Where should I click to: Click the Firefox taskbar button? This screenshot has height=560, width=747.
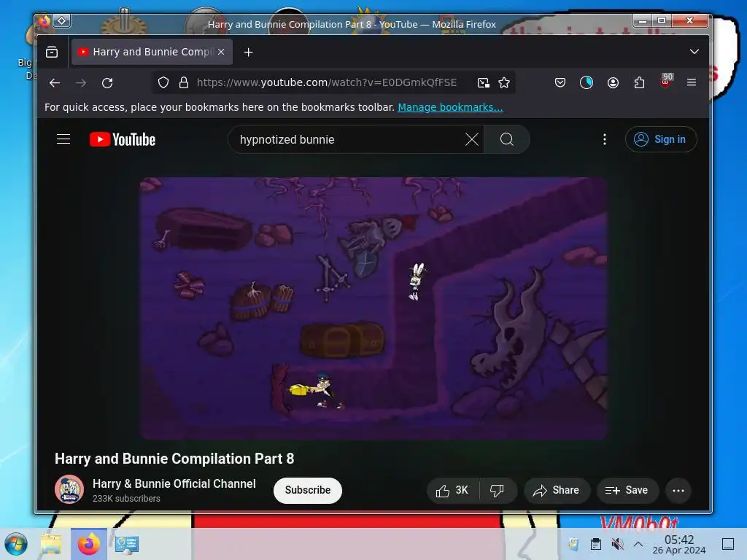click(89, 544)
